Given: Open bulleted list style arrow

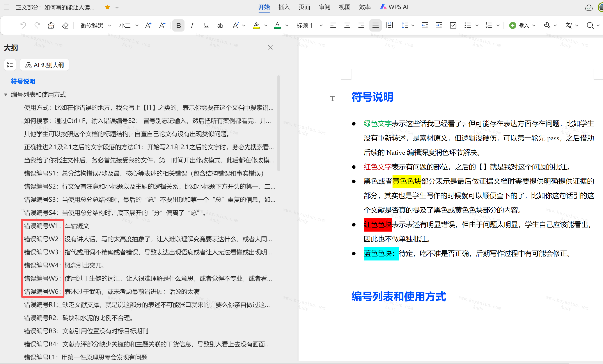Looking at the screenshot, I should [x=477, y=25].
